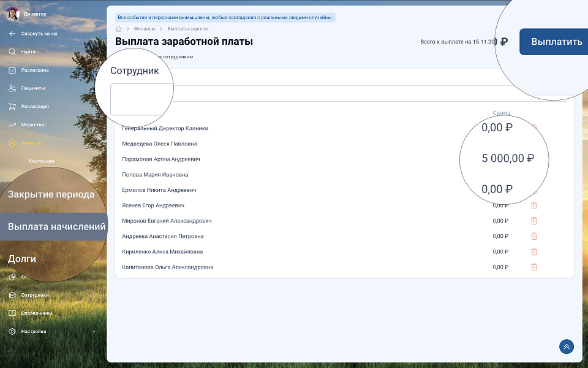Image resolution: width=588 pixels, height=368 pixels.
Task: Click the scroll-to-top double chevron button
Action: [x=566, y=347]
